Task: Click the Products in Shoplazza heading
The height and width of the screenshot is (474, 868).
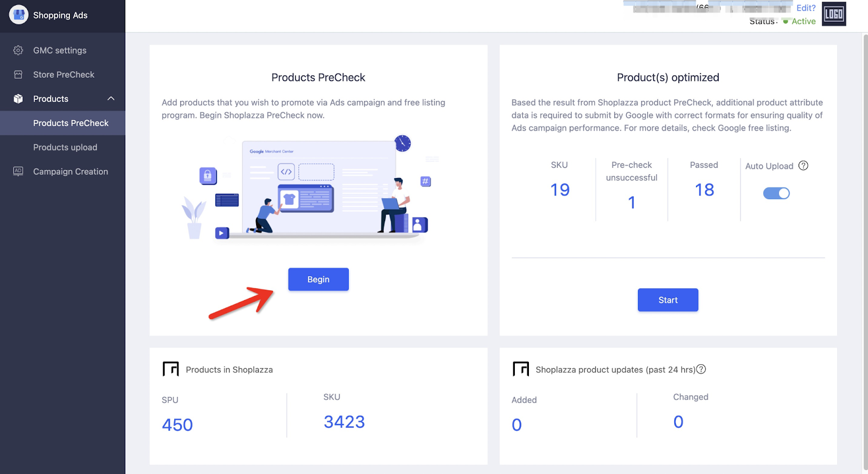Action: [x=229, y=370]
